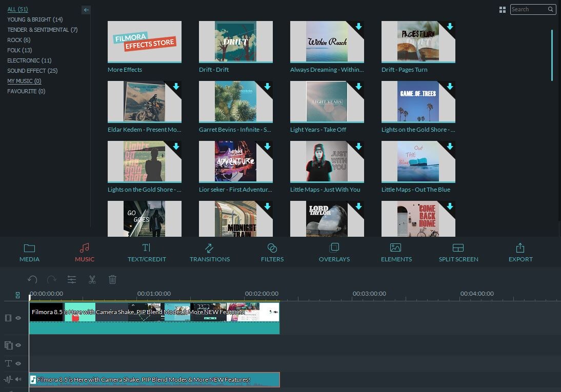Viewport: 561px width, 392px height.
Task: Select the Electronic (11) category
Action: (29, 60)
